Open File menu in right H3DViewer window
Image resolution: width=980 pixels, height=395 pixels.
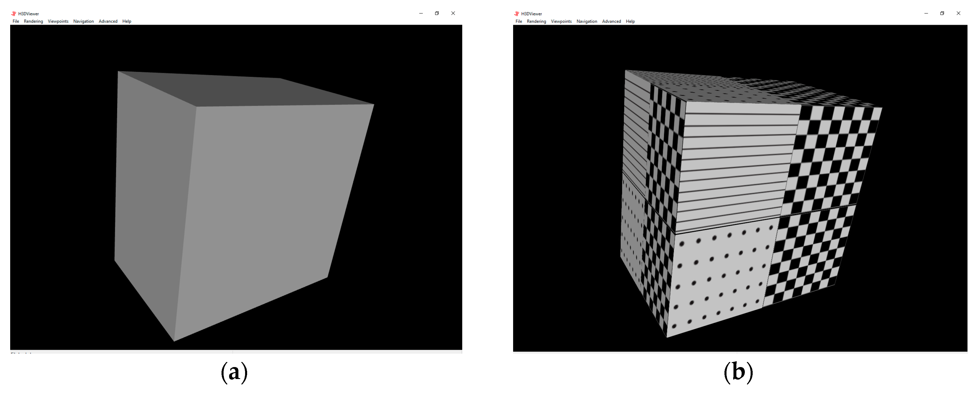click(519, 21)
